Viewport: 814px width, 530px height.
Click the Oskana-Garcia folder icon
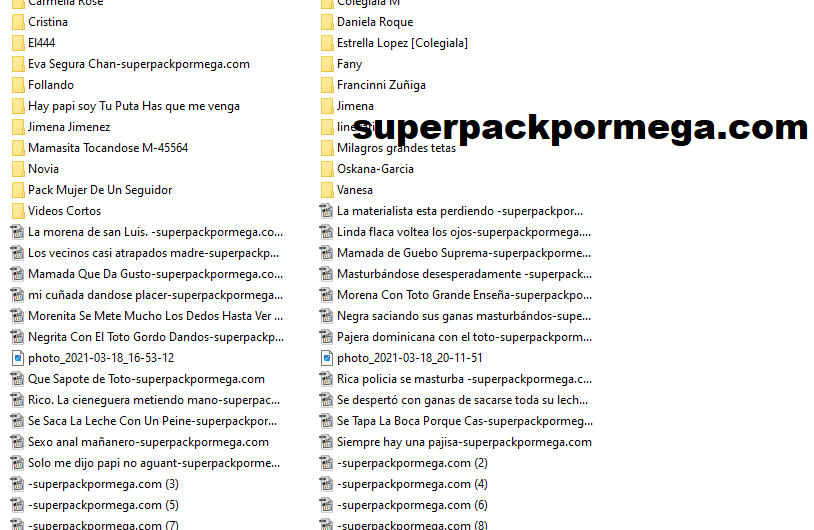click(327, 169)
